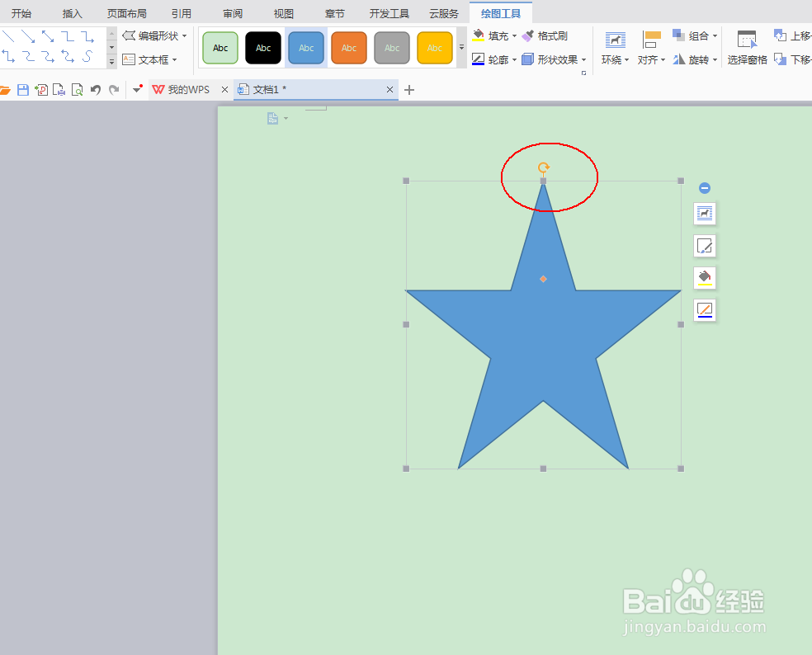Select the straight line shape
Screen dimensions: 812x655
click(x=7, y=36)
